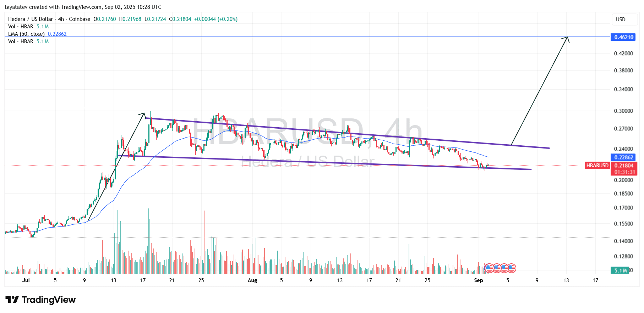644x313 pixels.
Task: Click the last US flag economic event icon
Action: tap(512, 268)
